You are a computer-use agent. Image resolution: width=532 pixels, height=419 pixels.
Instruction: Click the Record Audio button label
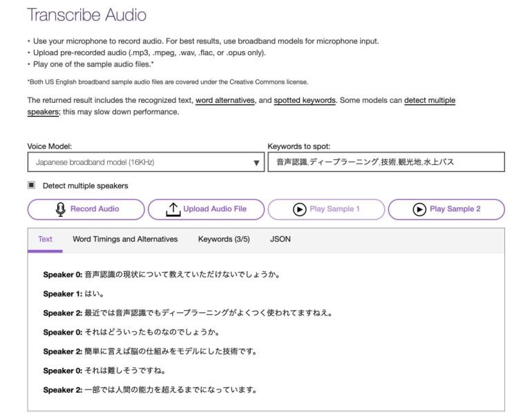tap(94, 209)
